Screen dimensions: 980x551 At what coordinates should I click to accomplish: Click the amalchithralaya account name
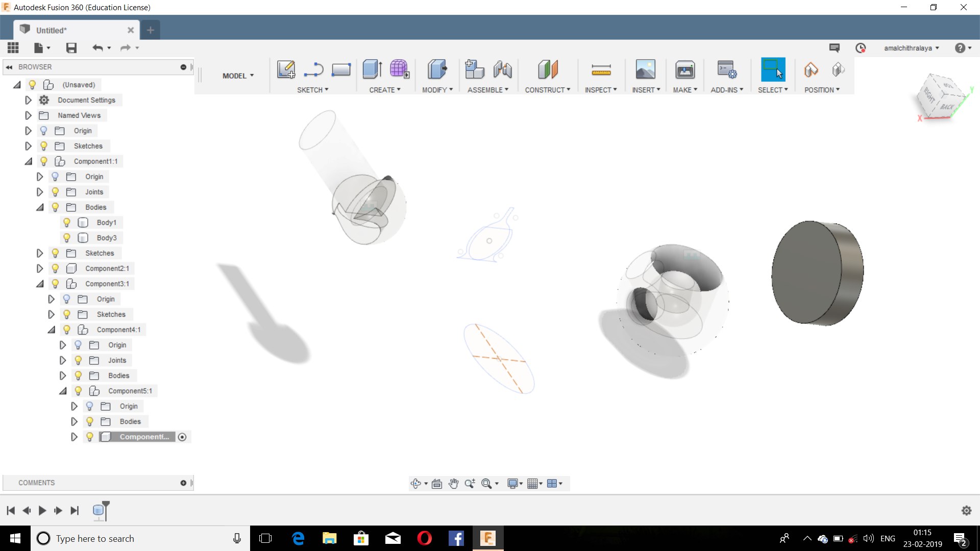click(908, 48)
